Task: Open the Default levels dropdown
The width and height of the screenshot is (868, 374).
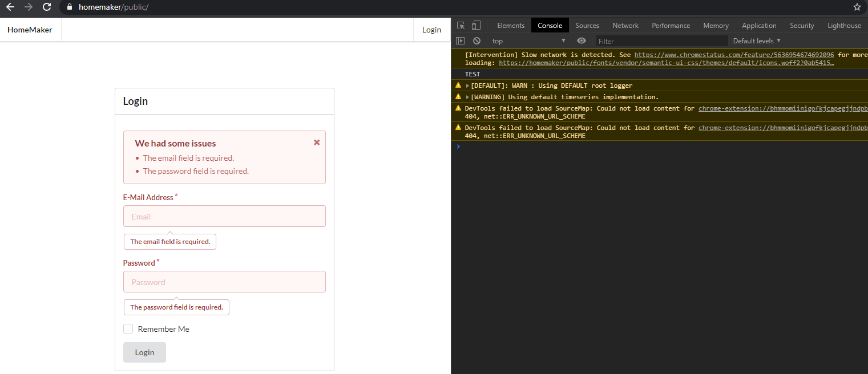Action: pyautogui.click(x=757, y=40)
